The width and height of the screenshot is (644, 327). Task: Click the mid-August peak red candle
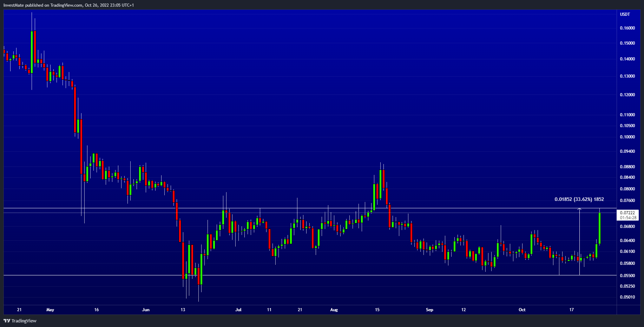tap(383, 179)
